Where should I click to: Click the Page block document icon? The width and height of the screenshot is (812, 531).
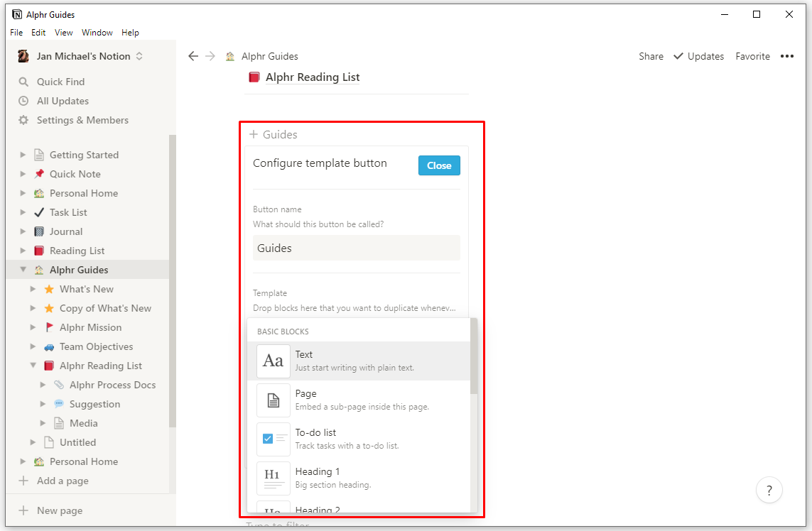[x=274, y=400]
